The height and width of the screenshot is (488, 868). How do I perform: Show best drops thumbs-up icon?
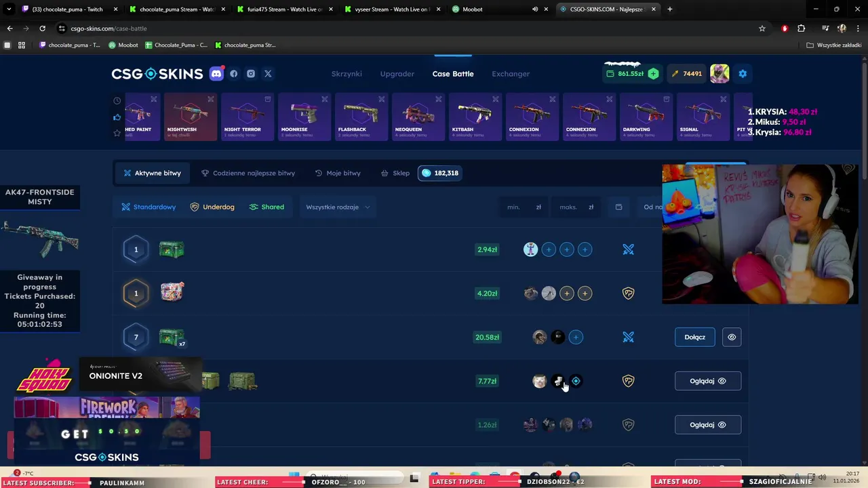117,117
